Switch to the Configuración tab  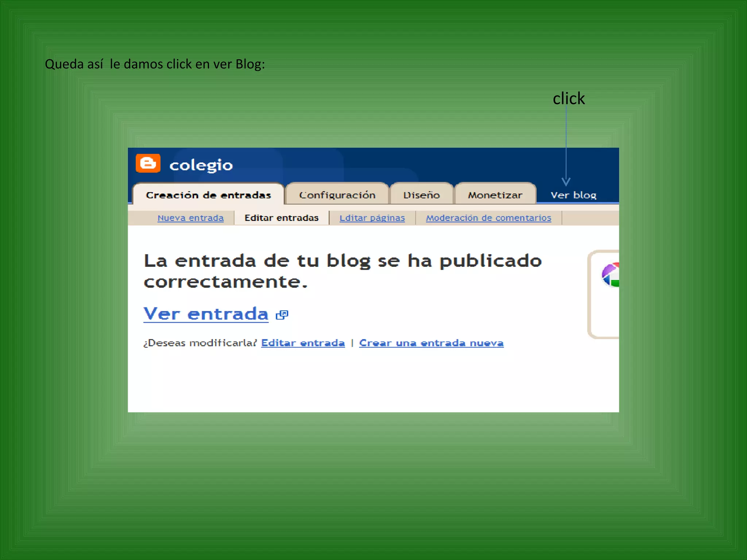pos(337,194)
